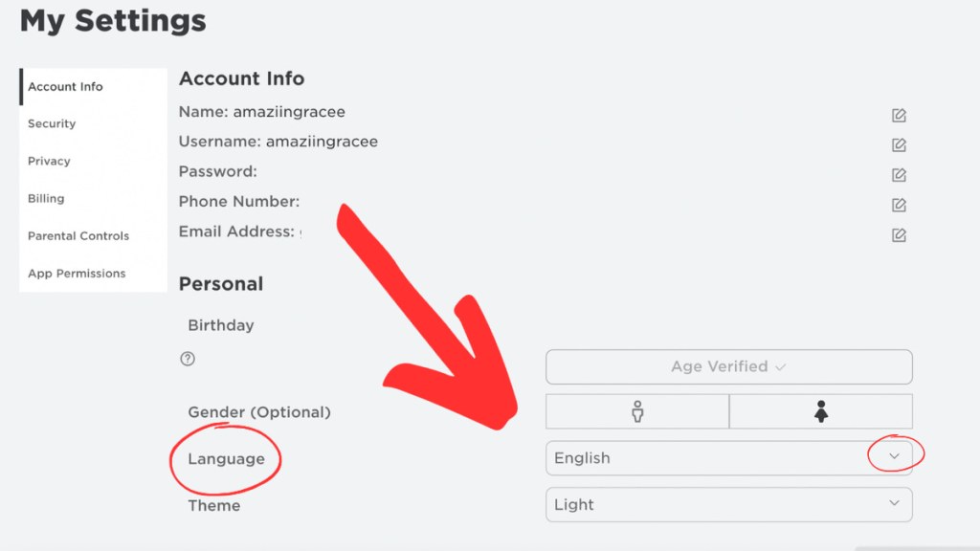This screenshot has width=980, height=551.
Task: Open the Birthday help question-mark icon
Action: click(188, 359)
